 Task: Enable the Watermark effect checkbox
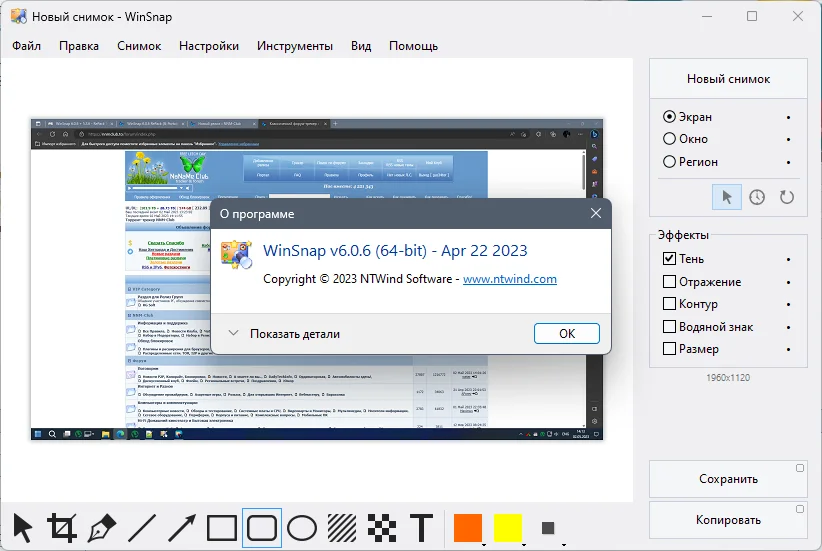click(669, 327)
